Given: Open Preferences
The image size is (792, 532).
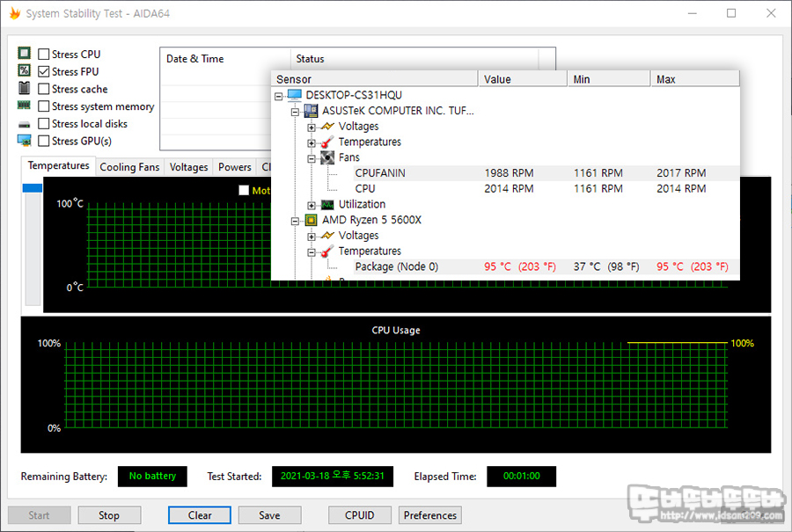Looking at the screenshot, I should pyautogui.click(x=429, y=515).
